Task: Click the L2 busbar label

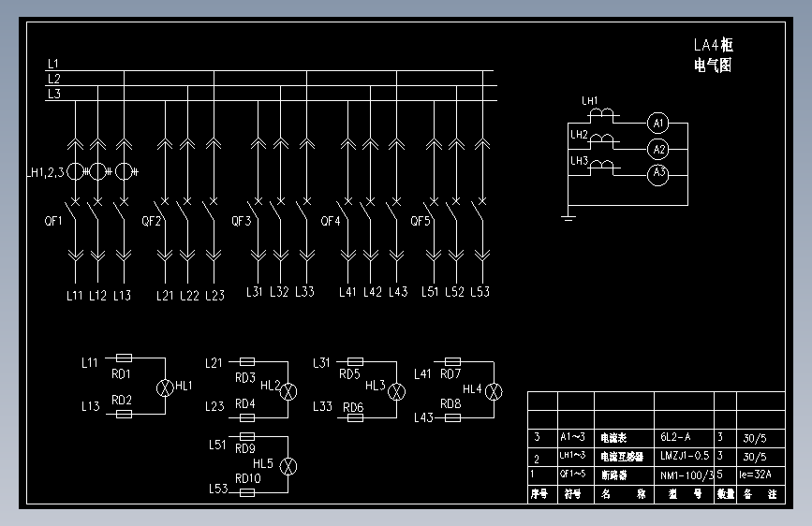Action: pos(54,79)
